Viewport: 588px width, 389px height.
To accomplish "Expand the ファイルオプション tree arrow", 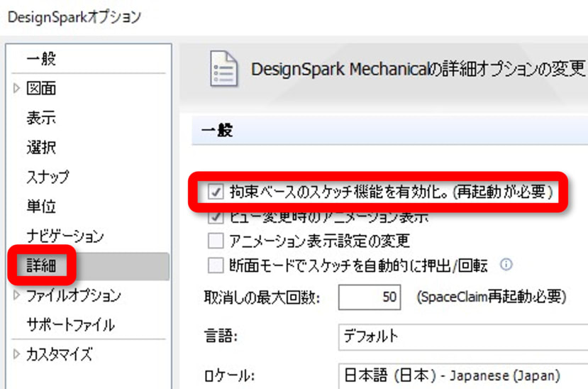I will point(16,295).
